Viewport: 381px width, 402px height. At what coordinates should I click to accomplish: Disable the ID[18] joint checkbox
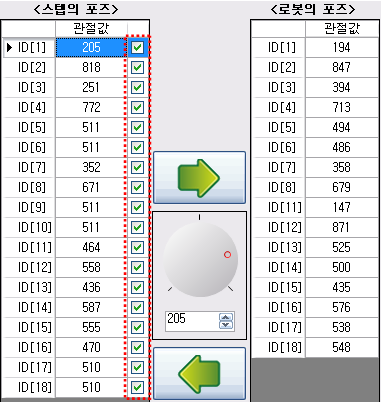[x=137, y=388]
